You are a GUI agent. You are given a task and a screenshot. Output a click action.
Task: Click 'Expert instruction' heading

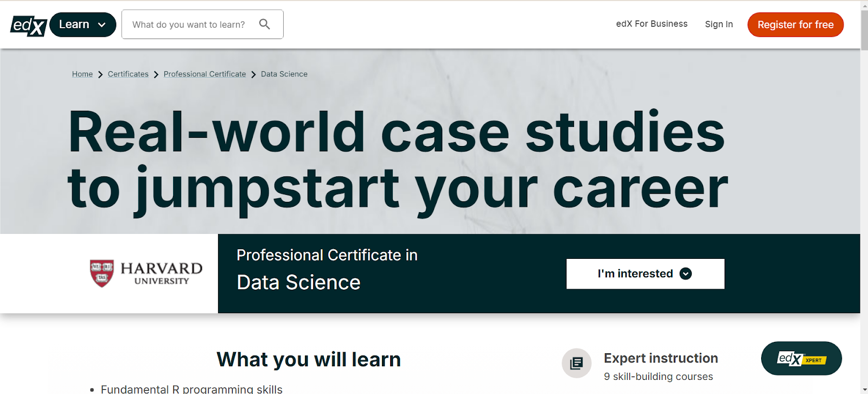(661, 358)
